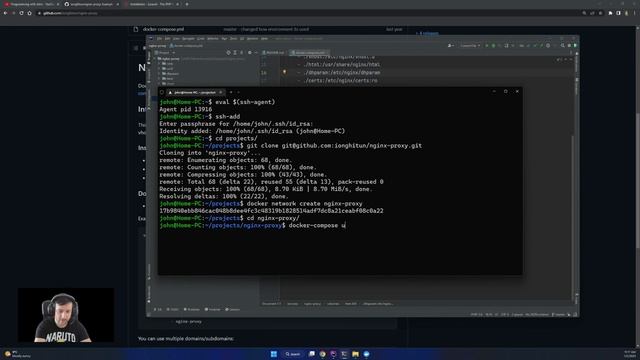
Task: Click the Debug bug icon in IDE toolbar
Action: tap(493, 46)
